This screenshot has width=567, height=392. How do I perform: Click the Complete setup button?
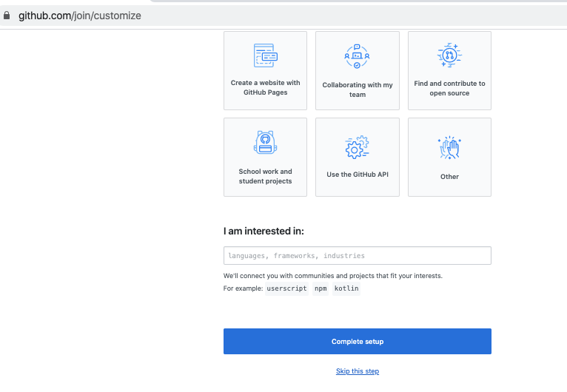point(358,342)
